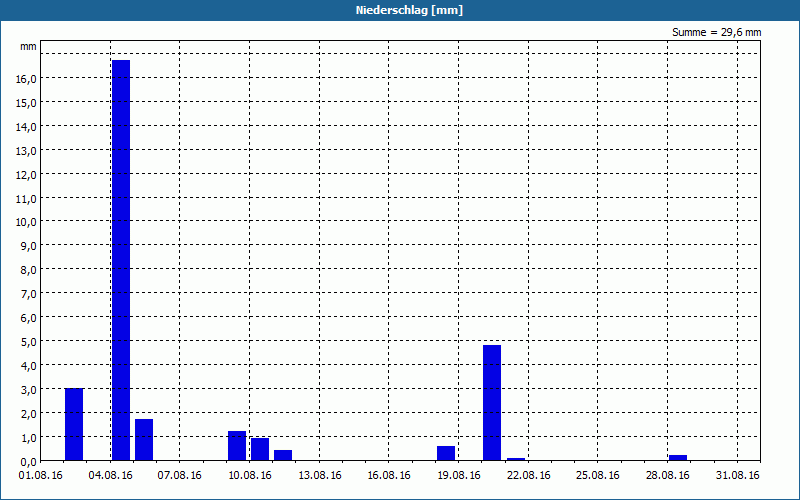The height and width of the screenshot is (500, 800).
Task: Click the 0,4 mm bar on 11.08.16
Action: [283, 455]
